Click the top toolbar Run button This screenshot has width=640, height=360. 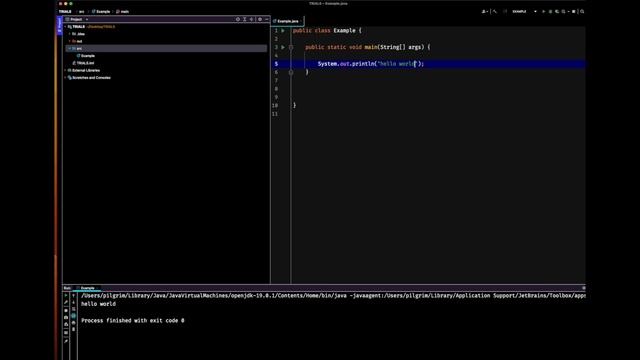(x=543, y=11)
